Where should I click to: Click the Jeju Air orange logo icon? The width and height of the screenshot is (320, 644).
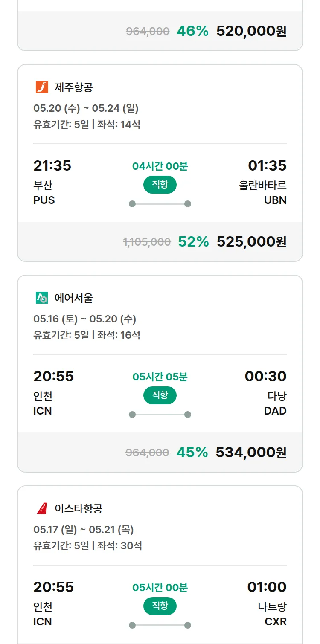[x=42, y=87]
